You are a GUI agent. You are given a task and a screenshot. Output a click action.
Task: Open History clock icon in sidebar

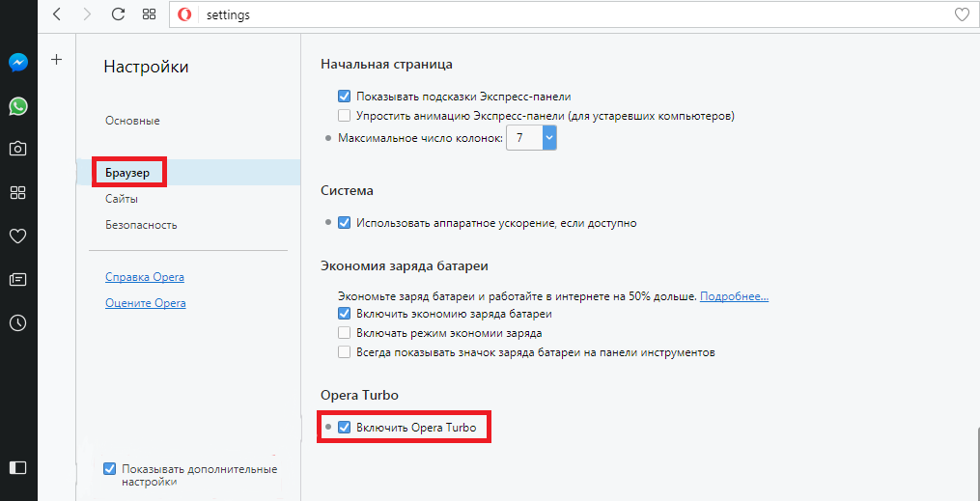click(17, 323)
